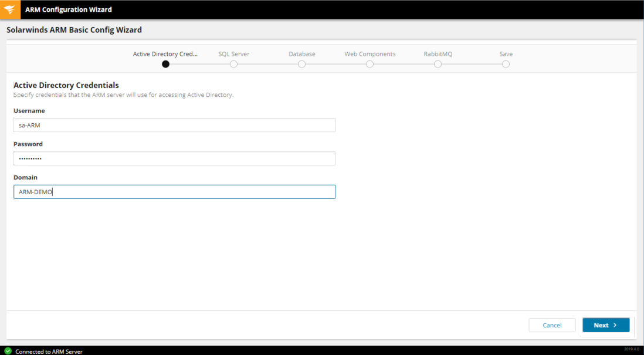Click the Connected to ARM Server status text
The image size is (644, 355).
pyautogui.click(x=49, y=351)
